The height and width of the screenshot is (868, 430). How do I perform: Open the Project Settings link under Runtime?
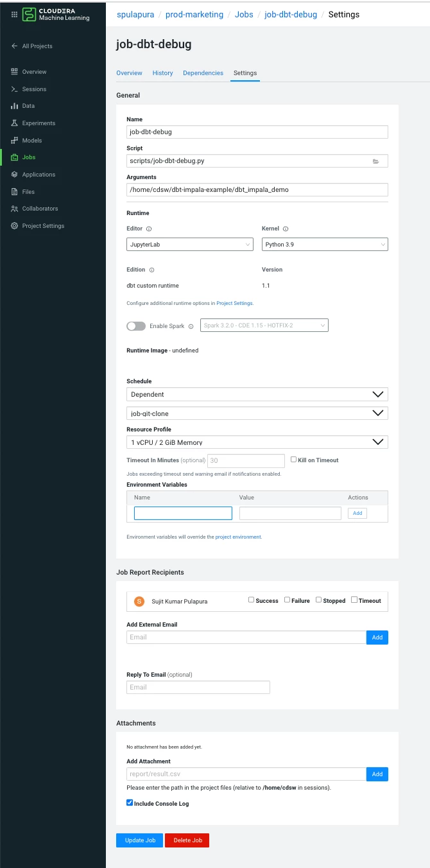pyautogui.click(x=234, y=303)
